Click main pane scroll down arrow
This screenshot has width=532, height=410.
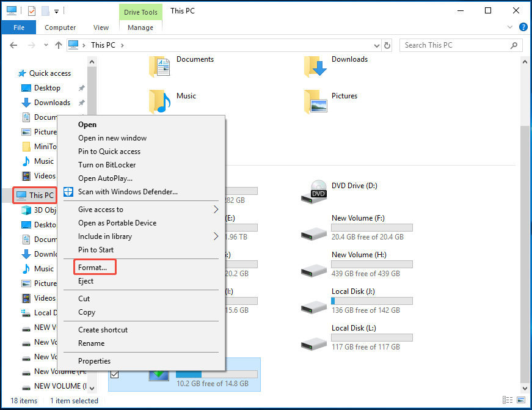coord(525,388)
